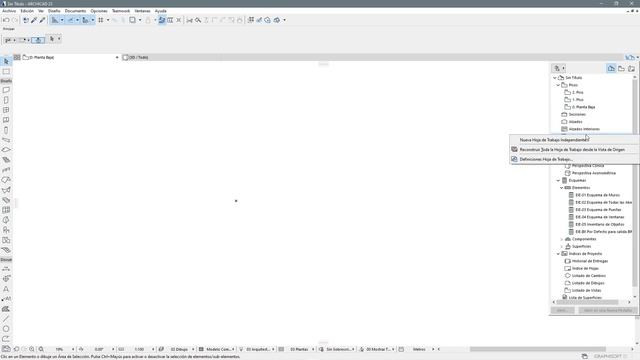The height and width of the screenshot is (360, 640).
Task: Expand the Componentes group
Action: [561, 239]
